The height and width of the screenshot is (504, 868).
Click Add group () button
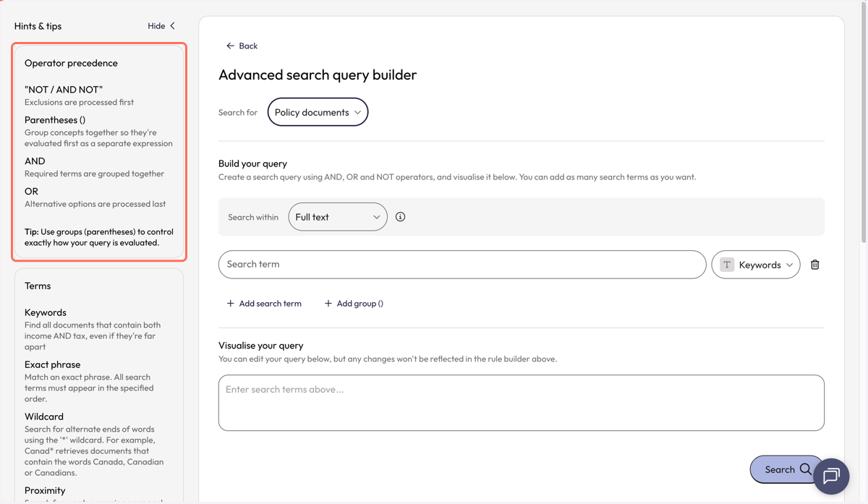(354, 304)
